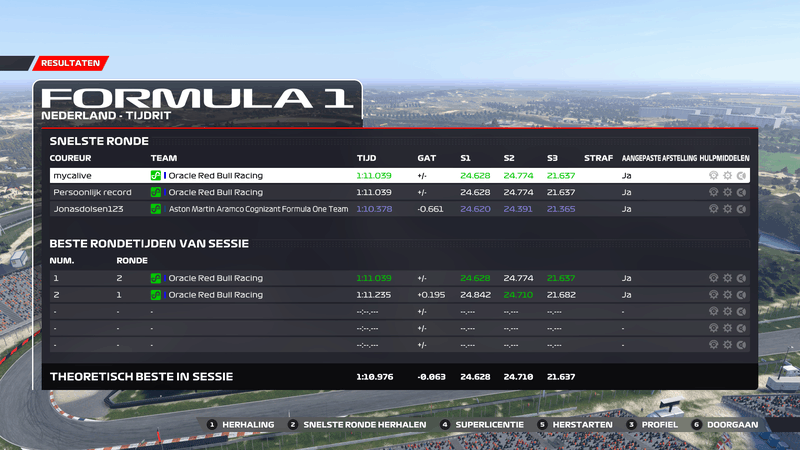Screen dimensions: 800x450
Task: Click green badge beside Aston Martin team name
Action: (156, 209)
